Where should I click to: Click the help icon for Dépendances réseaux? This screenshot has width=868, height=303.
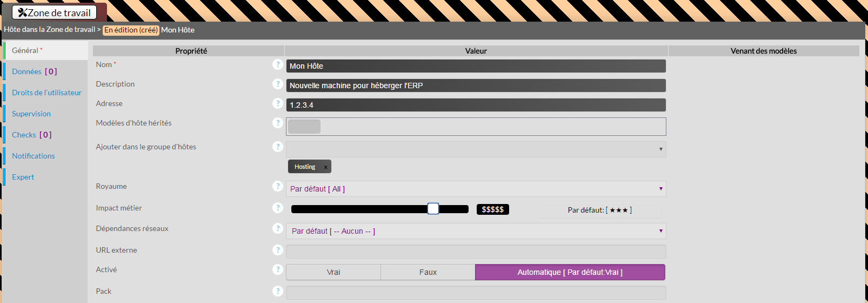[x=278, y=229]
